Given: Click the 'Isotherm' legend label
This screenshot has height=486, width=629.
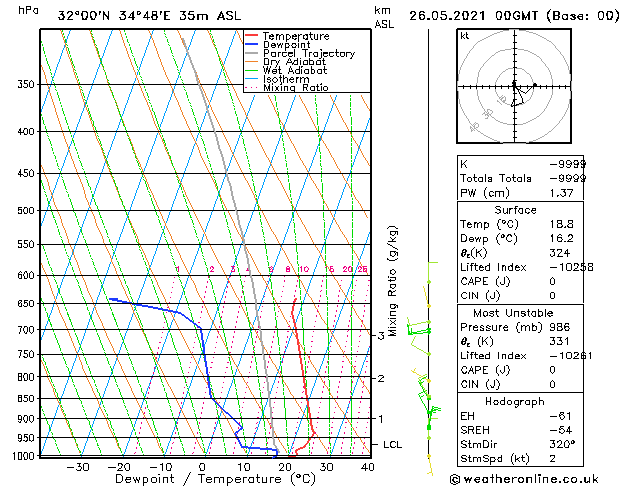Looking at the screenshot, I should point(286,79).
